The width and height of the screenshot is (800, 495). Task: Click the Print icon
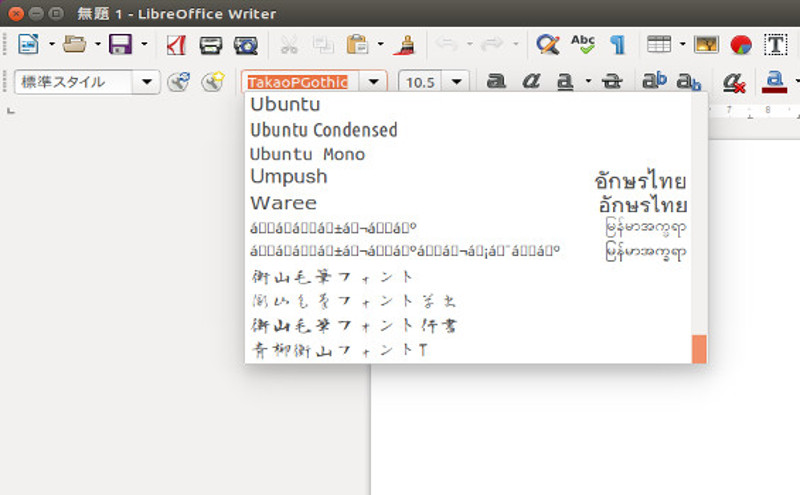click(x=211, y=45)
